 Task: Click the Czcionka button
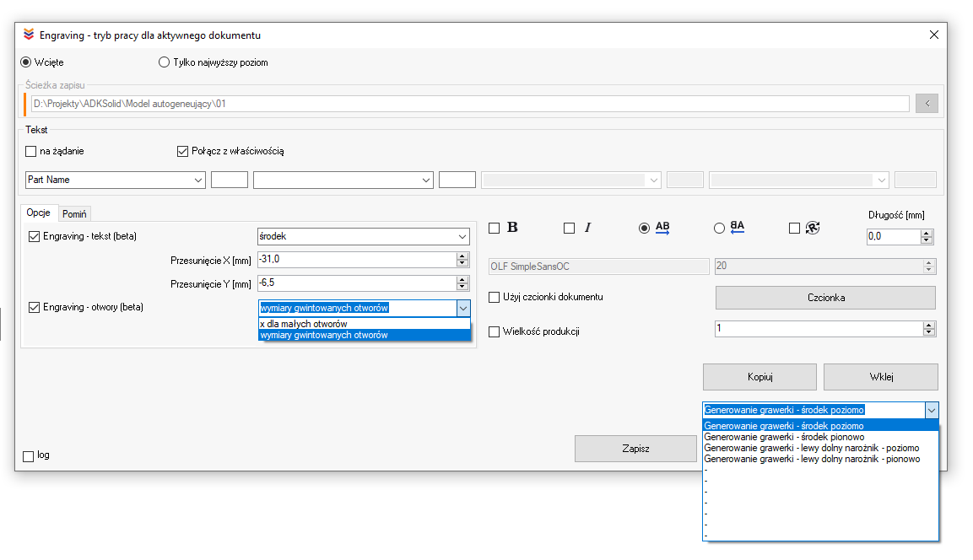coord(825,298)
